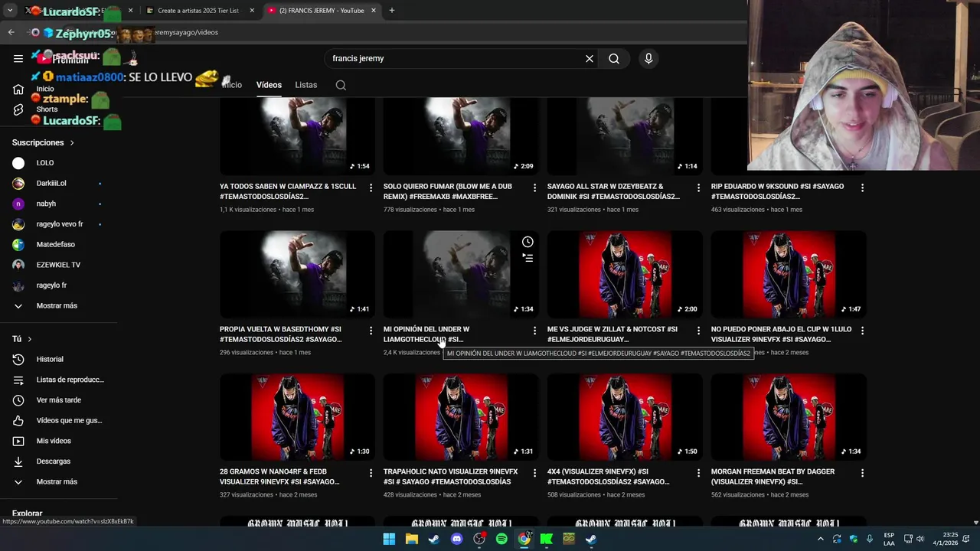The height and width of the screenshot is (551, 980).
Task: Open options menu for TRAPAHOLIC NATO video
Action: 534,473
